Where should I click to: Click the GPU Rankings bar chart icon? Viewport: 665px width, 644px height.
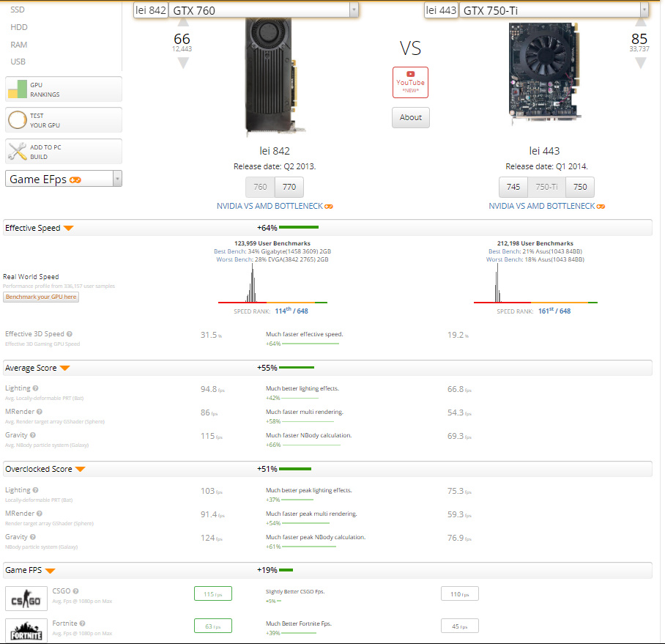point(18,89)
